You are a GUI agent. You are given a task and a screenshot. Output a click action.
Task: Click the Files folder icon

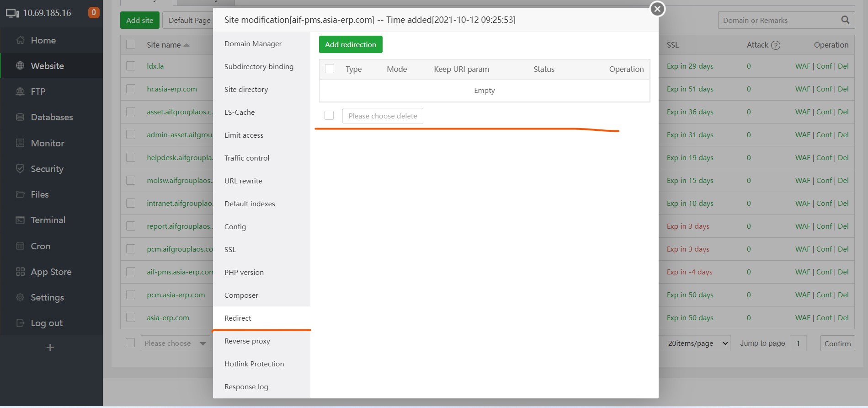(x=20, y=194)
